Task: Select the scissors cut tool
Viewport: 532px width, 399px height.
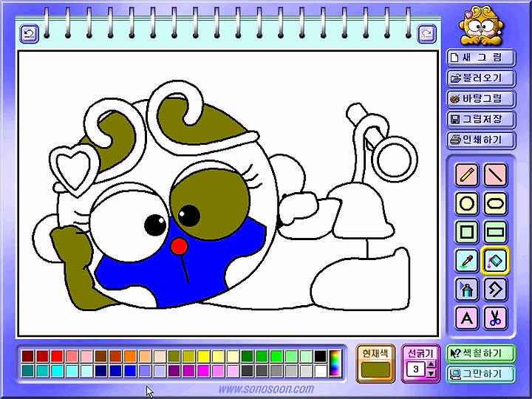Action: click(495, 318)
